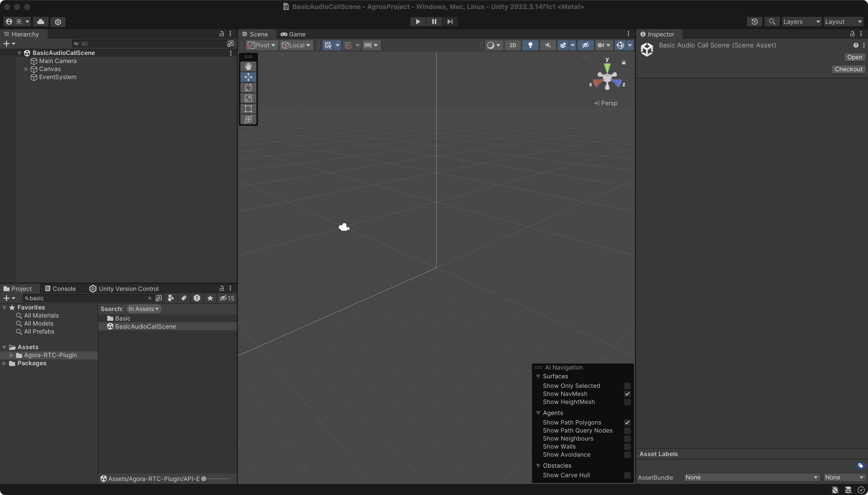Open Unity Version Control toolbar icon
Image resolution: width=868 pixels, height=495 pixels.
pos(58,22)
